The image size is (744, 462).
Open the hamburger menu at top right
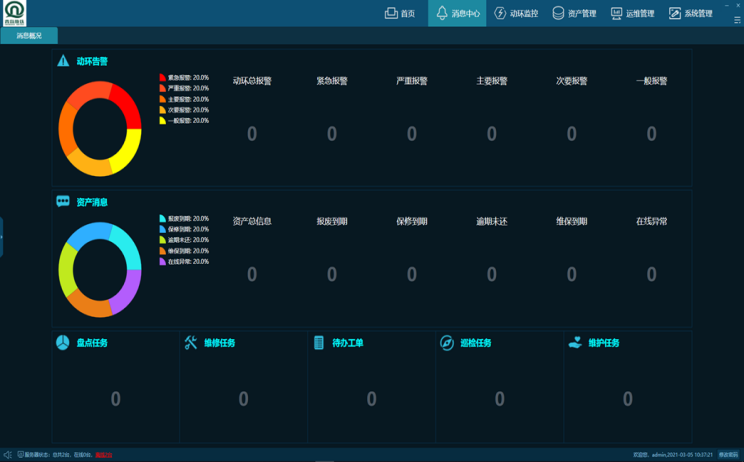point(737,19)
